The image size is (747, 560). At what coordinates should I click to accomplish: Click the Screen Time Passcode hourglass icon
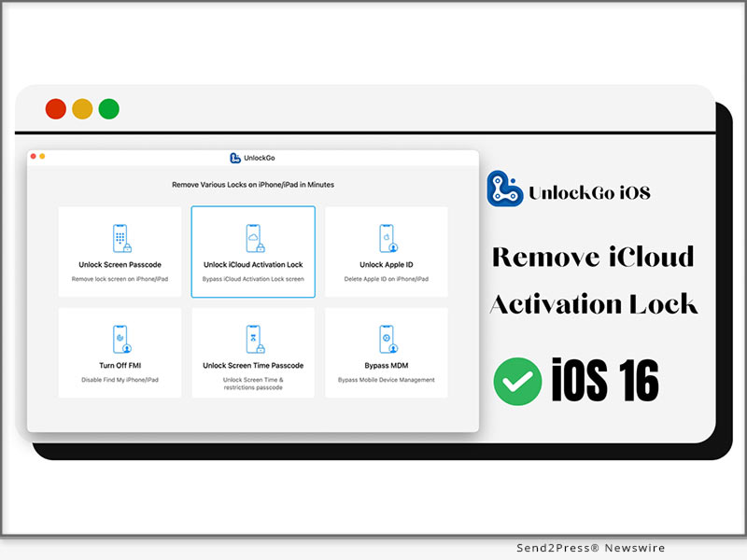[255, 339]
